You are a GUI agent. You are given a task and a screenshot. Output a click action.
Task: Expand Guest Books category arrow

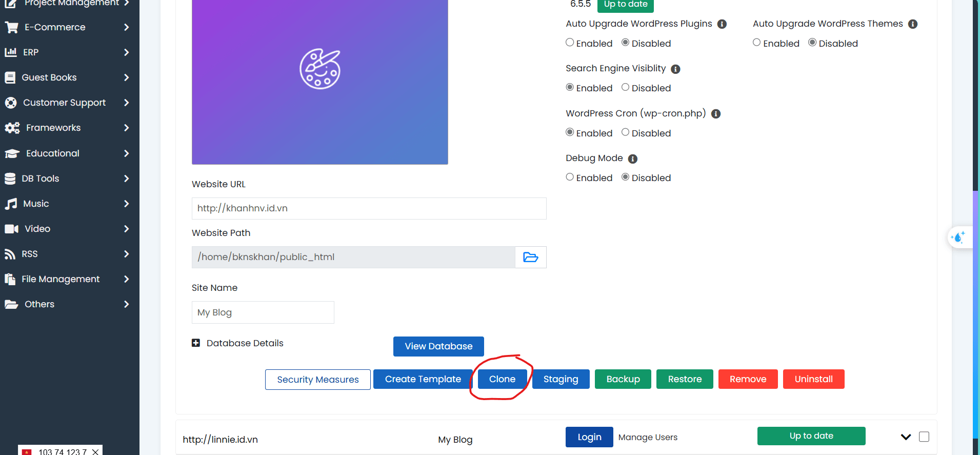[x=126, y=77]
